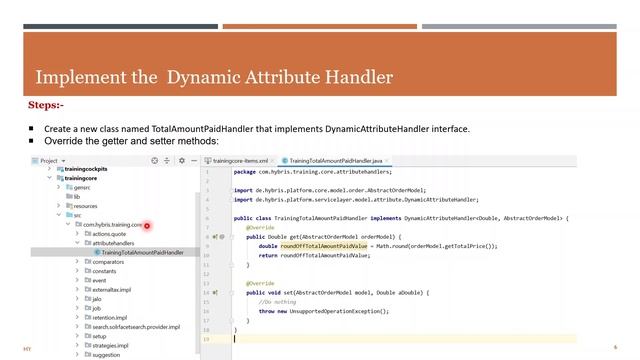
Task: Expand the comparators package
Action: (77, 262)
